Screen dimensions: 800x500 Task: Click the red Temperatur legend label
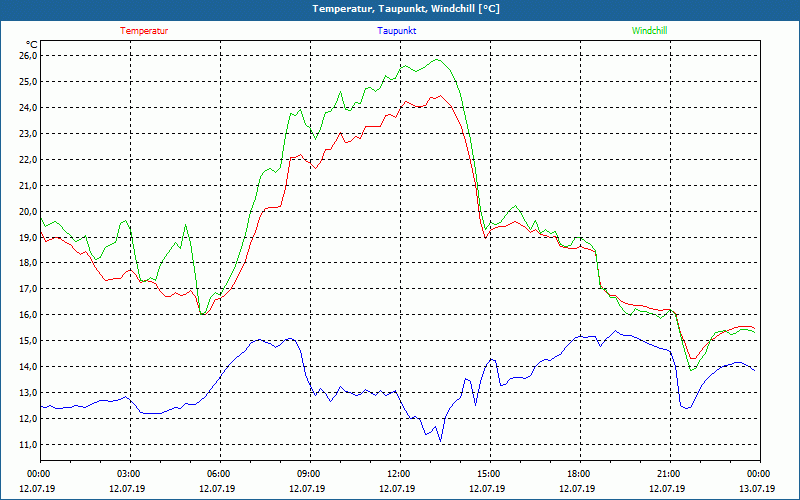click(x=144, y=31)
